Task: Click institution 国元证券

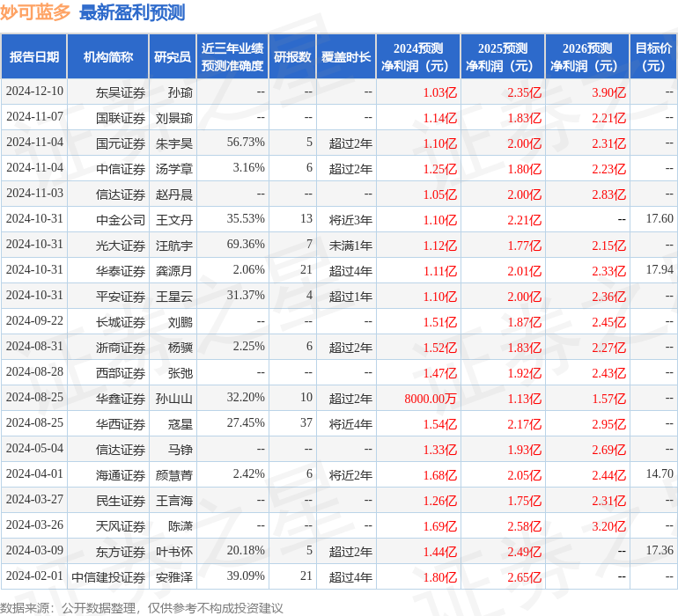Action: pyautogui.click(x=121, y=143)
